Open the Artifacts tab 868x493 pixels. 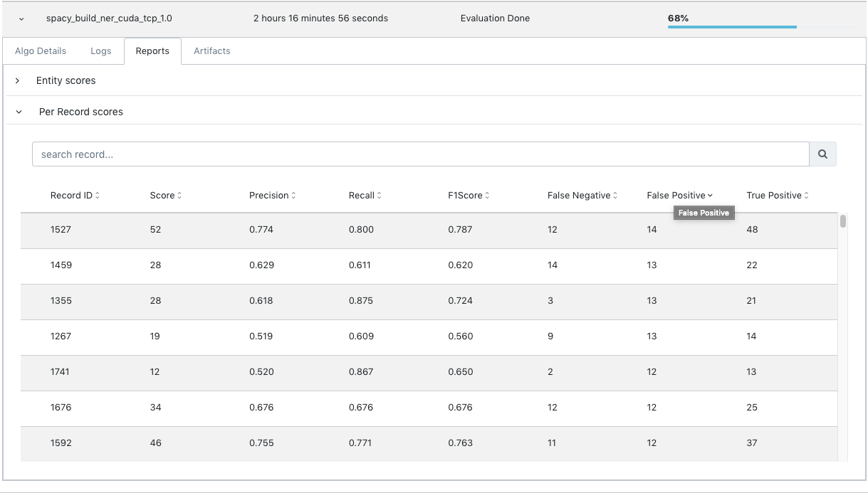(211, 51)
